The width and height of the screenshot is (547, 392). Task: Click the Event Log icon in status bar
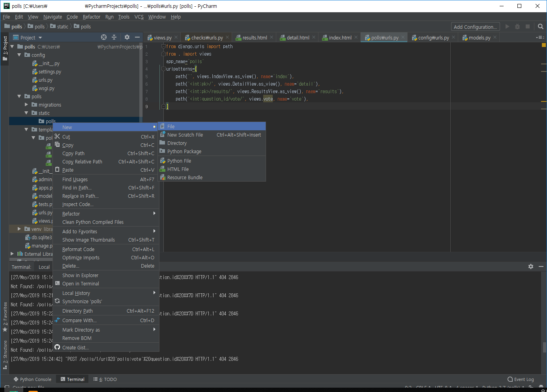point(510,379)
